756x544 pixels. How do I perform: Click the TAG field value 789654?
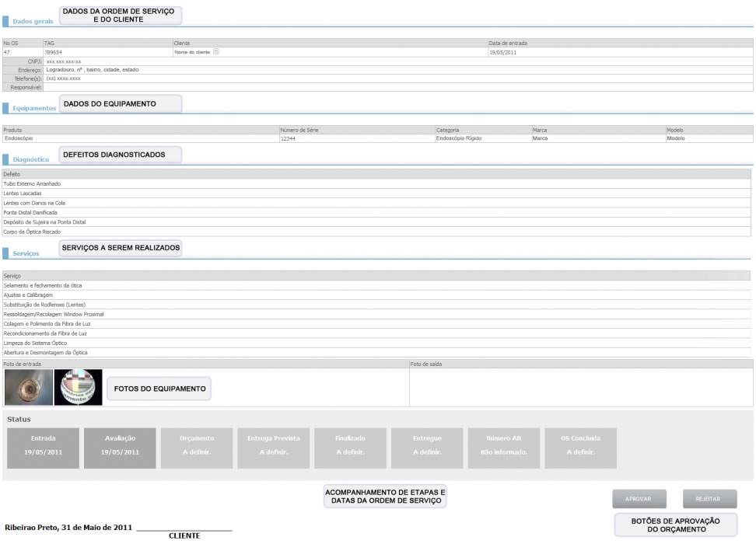click(53, 52)
